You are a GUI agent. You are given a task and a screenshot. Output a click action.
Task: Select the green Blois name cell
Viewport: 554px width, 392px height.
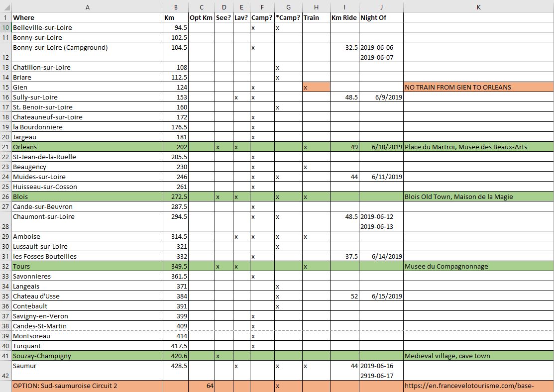87,196
